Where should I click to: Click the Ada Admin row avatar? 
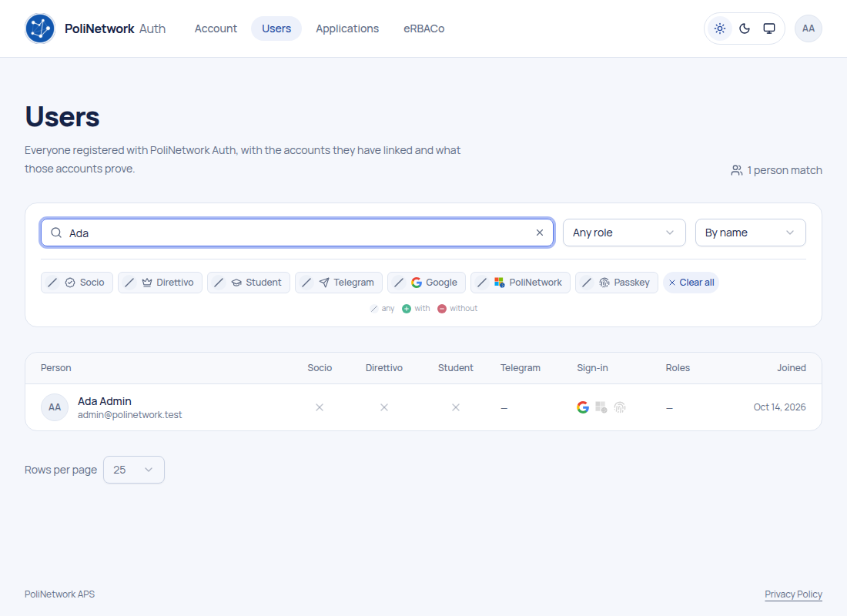(55, 407)
